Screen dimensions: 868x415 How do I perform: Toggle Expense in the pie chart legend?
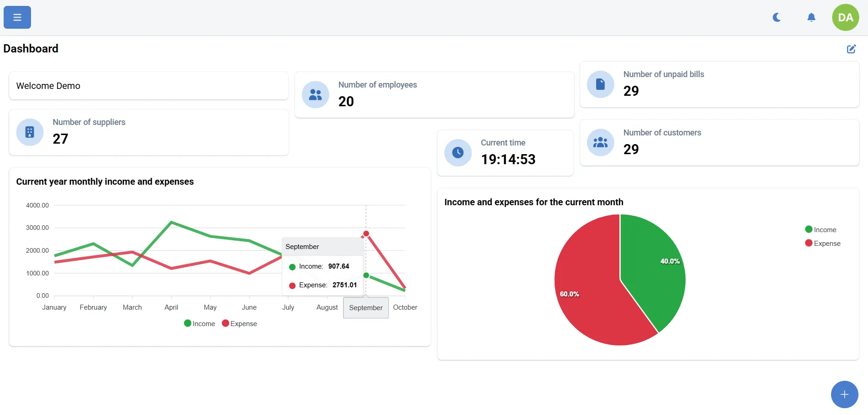tap(822, 243)
